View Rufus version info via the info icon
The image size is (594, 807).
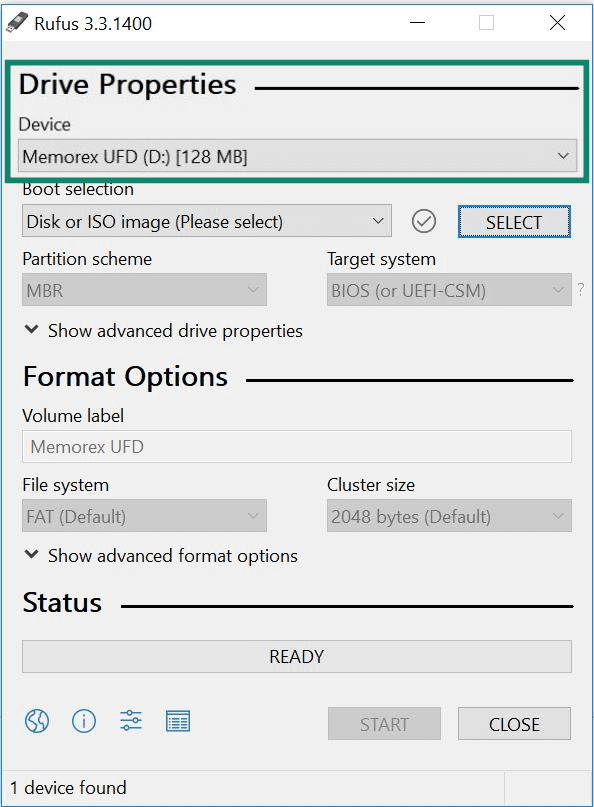tap(83, 721)
